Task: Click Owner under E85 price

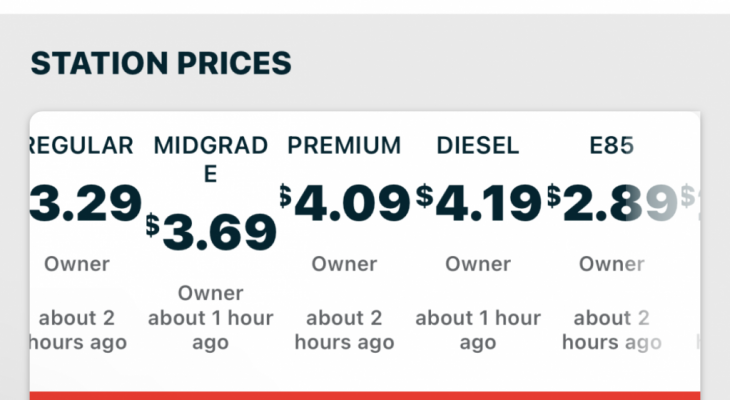Action: (611, 264)
